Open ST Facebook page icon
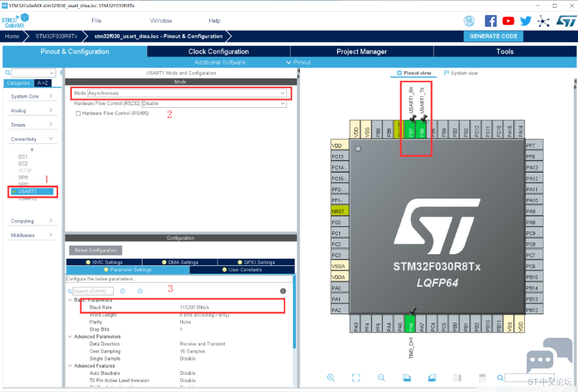578x392 pixels. coord(490,21)
